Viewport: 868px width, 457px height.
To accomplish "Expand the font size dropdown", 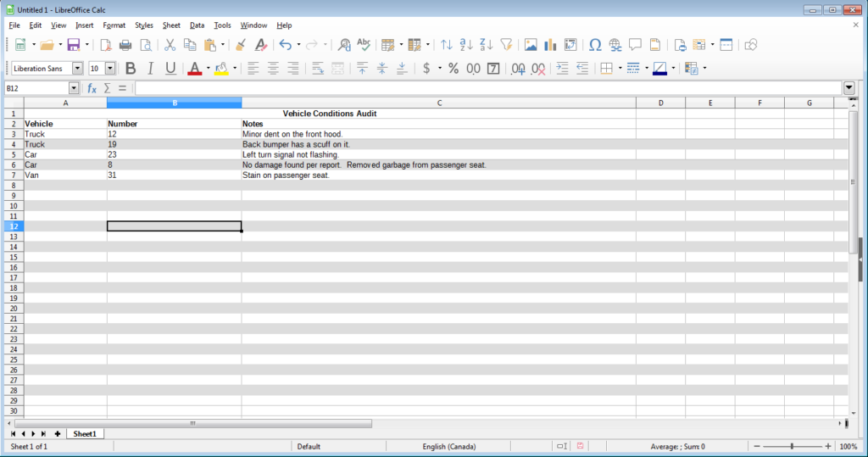I will (111, 69).
